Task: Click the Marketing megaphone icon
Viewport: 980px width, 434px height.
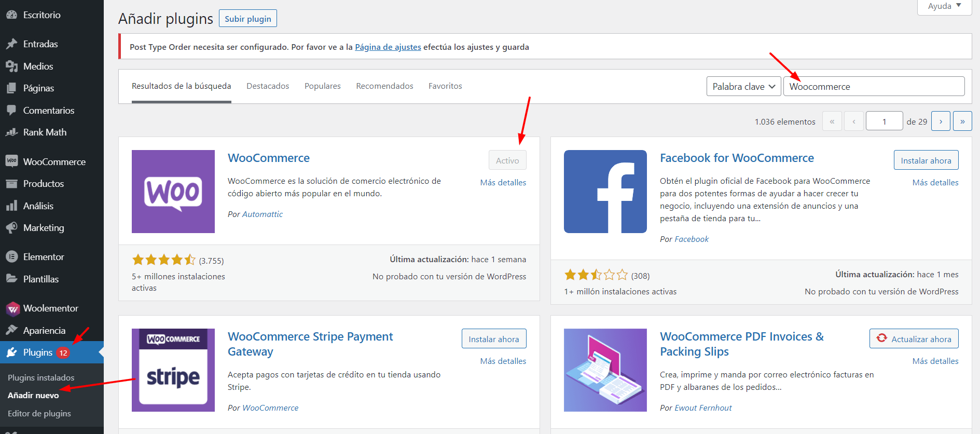Action: (x=11, y=228)
